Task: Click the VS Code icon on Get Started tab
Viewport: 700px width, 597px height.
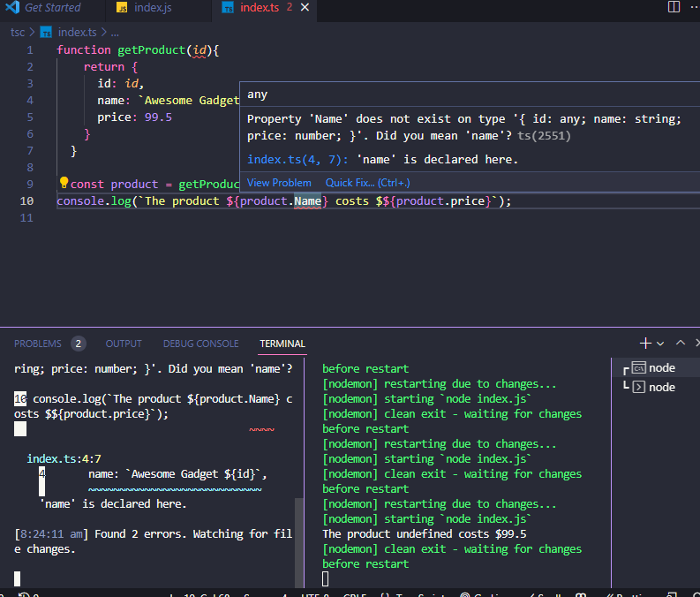Action: click(x=12, y=7)
